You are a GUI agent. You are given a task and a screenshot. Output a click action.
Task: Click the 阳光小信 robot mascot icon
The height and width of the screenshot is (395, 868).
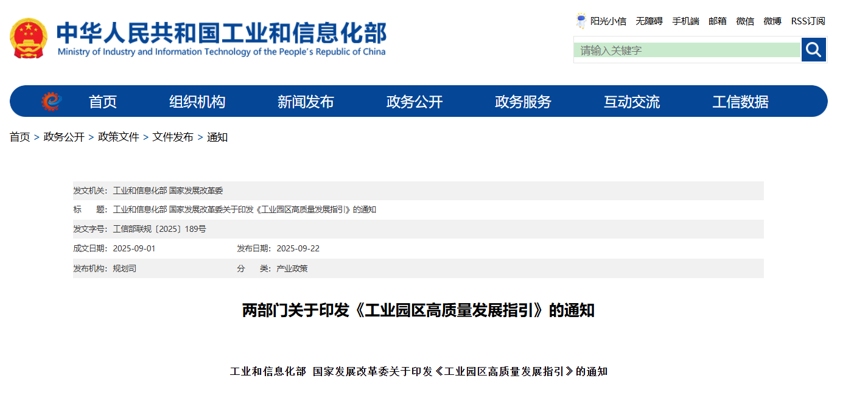click(x=581, y=21)
